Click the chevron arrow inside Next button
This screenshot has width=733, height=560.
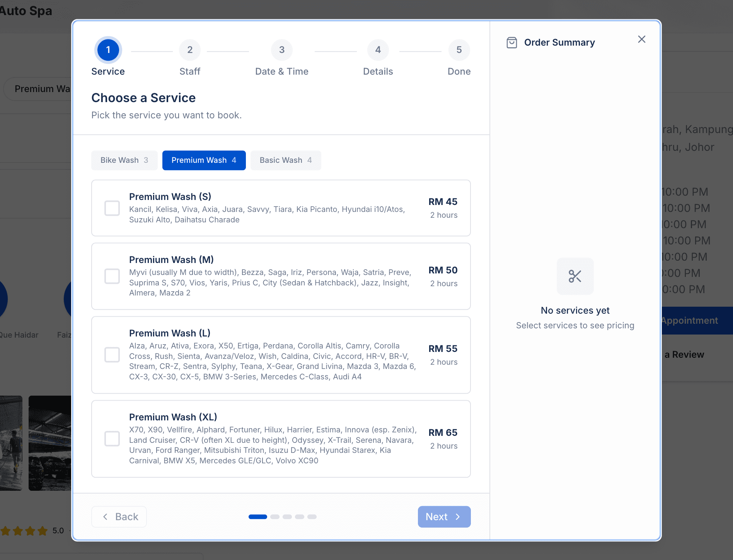[x=458, y=517]
